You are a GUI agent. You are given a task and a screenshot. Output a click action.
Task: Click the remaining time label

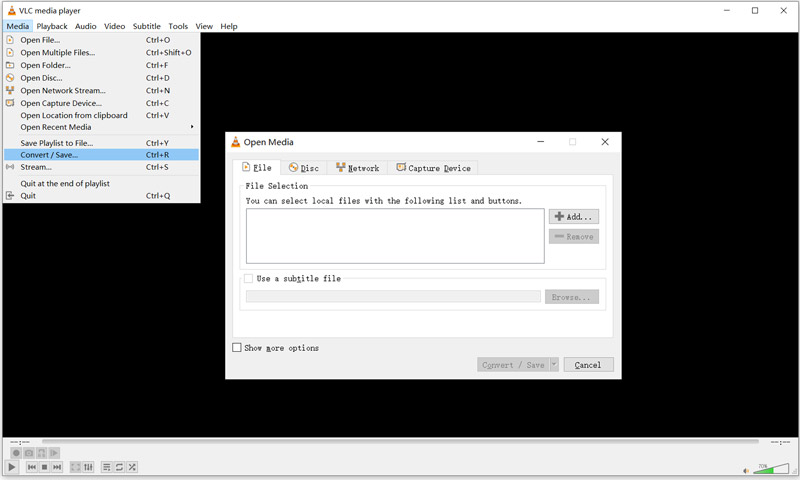point(780,442)
